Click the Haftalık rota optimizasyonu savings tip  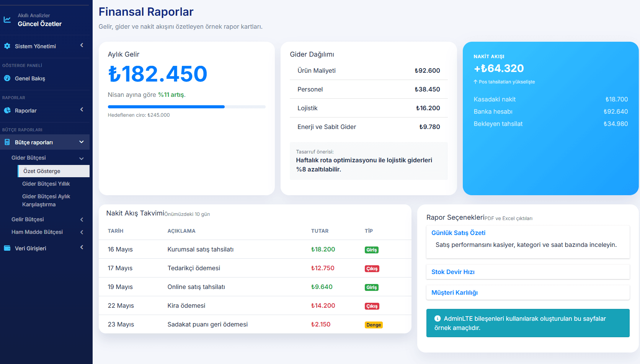tap(364, 165)
